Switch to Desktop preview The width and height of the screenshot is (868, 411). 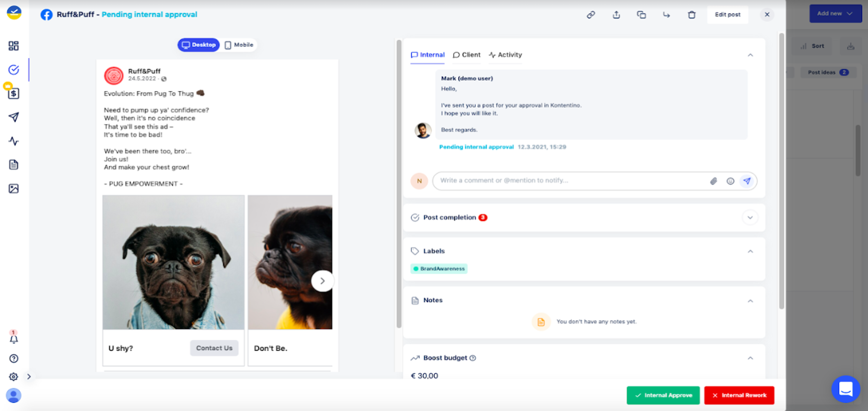click(198, 44)
